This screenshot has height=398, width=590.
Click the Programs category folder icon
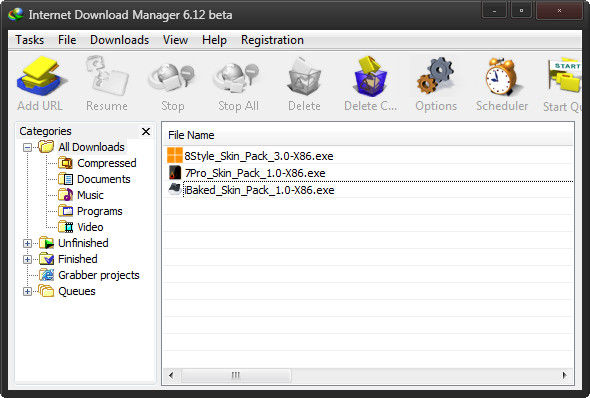click(66, 211)
